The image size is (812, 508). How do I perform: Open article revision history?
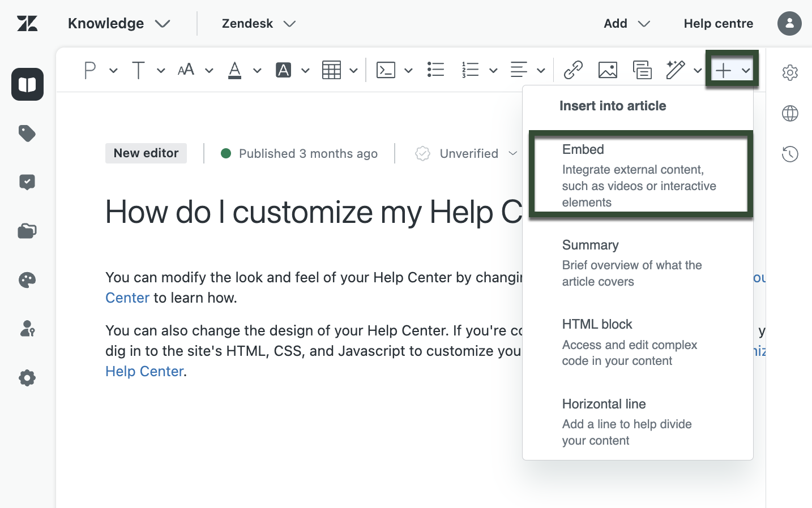click(x=790, y=153)
